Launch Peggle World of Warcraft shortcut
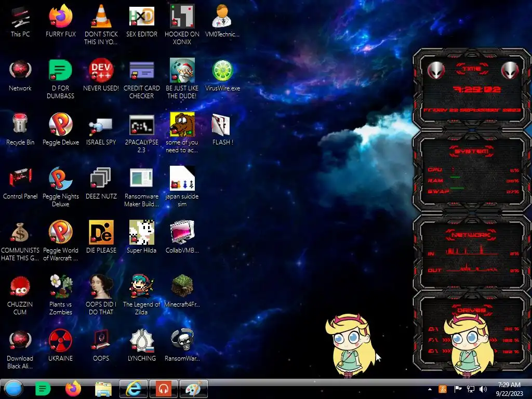This screenshot has width=532, height=399. (61, 241)
